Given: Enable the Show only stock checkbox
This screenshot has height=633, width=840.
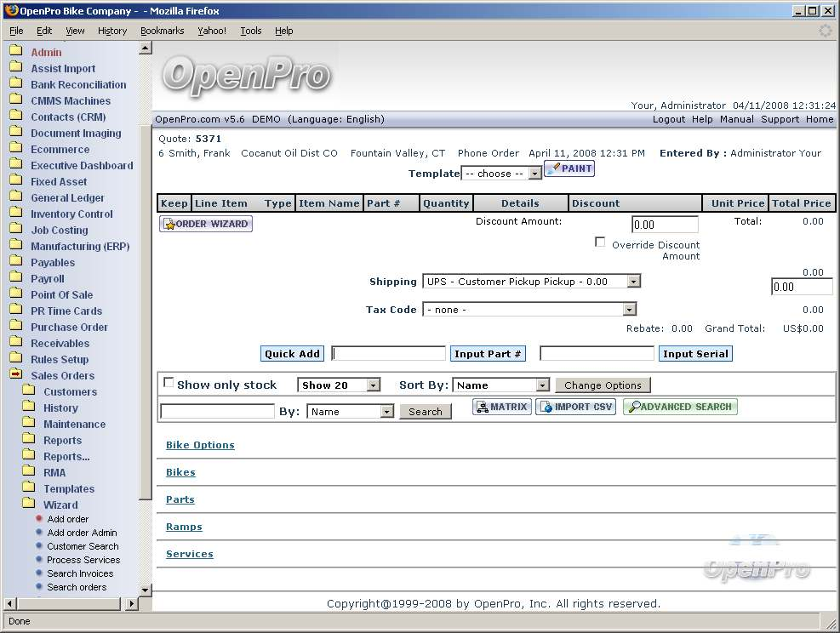Looking at the screenshot, I should 169,383.
